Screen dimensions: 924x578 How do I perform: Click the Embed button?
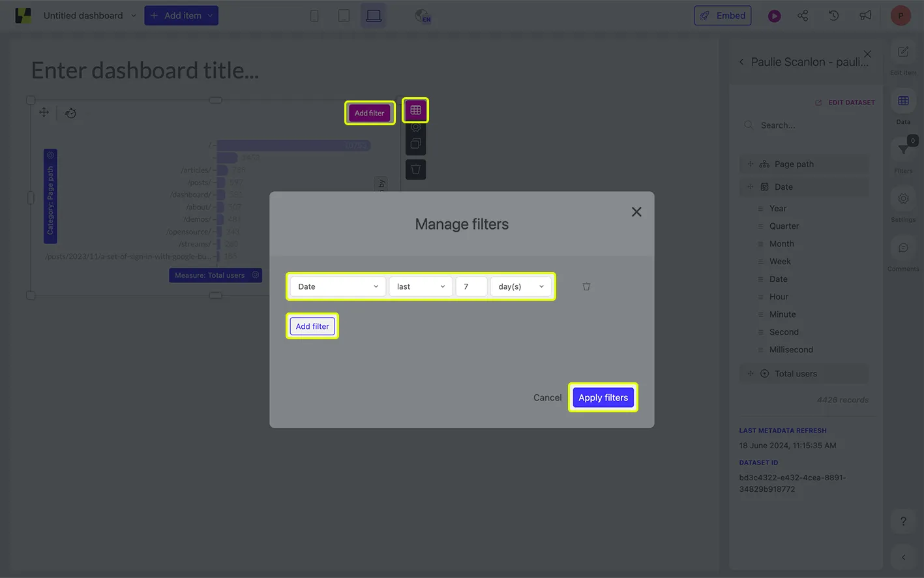pyautogui.click(x=723, y=16)
